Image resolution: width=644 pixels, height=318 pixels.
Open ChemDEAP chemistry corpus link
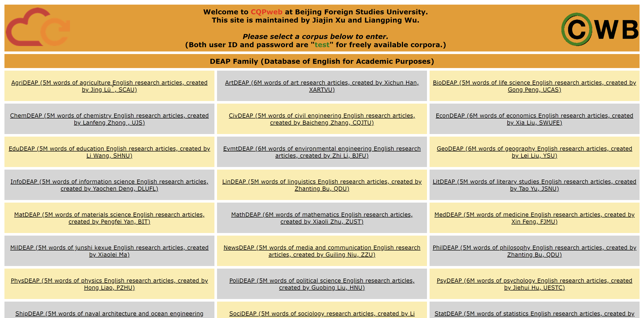(x=109, y=116)
